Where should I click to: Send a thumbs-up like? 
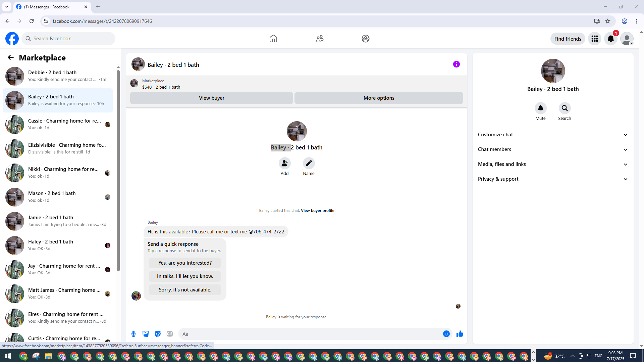pos(460,334)
